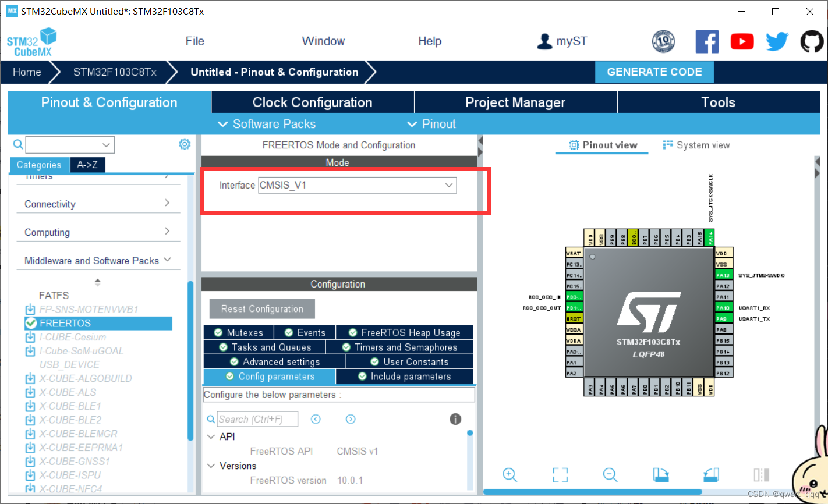This screenshot has height=504, width=828.
Task: Open the File menu
Action: [x=194, y=41]
